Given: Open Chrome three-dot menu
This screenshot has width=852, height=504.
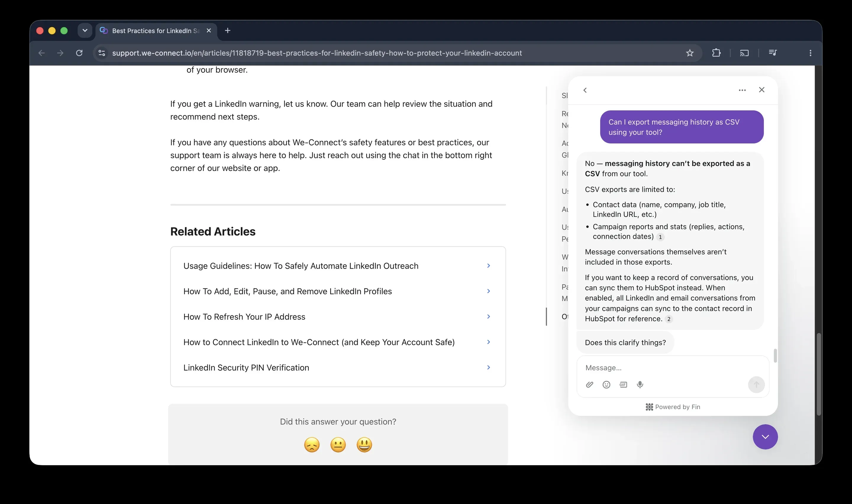Looking at the screenshot, I should (x=810, y=53).
